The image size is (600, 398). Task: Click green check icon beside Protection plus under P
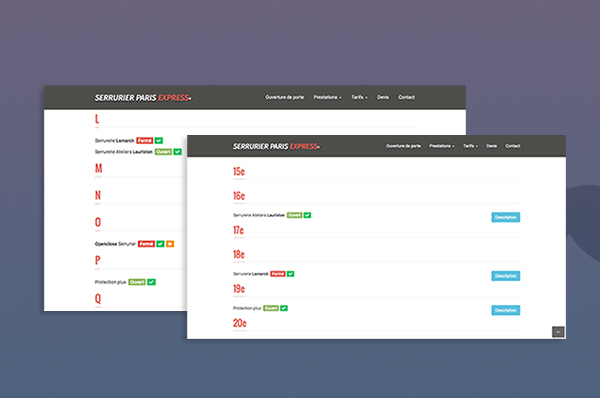(x=152, y=282)
